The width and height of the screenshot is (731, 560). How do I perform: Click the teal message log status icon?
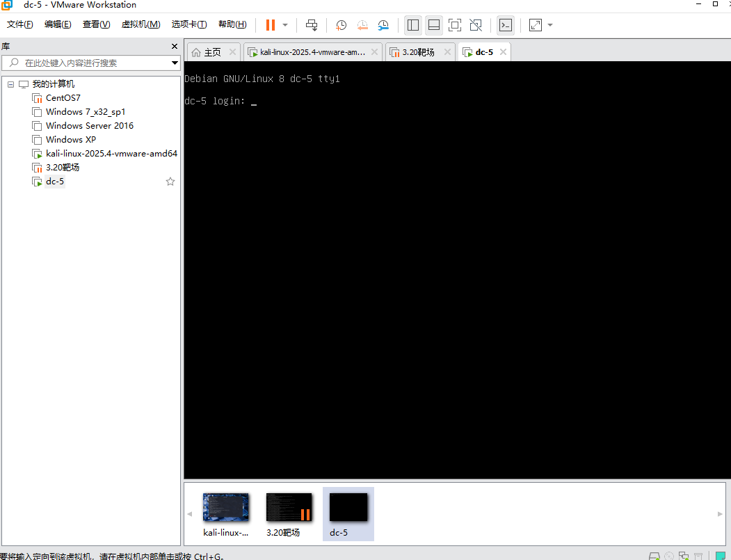(x=721, y=557)
